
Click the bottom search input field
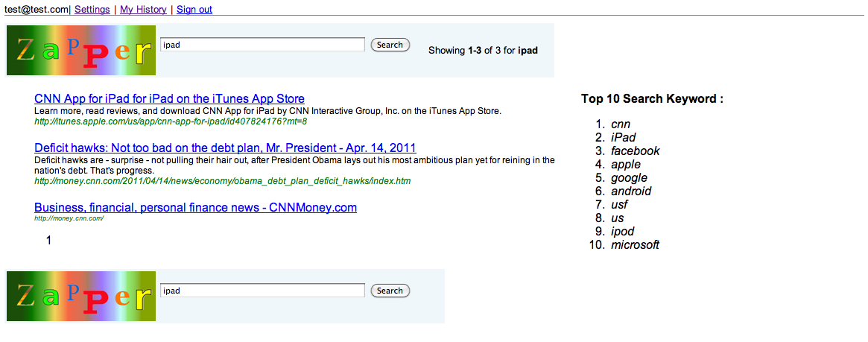tap(262, 291)
